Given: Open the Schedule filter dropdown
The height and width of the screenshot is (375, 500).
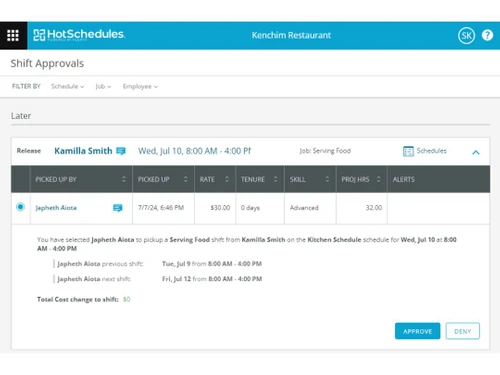Looking at the screenshot, I should point(67,86).
